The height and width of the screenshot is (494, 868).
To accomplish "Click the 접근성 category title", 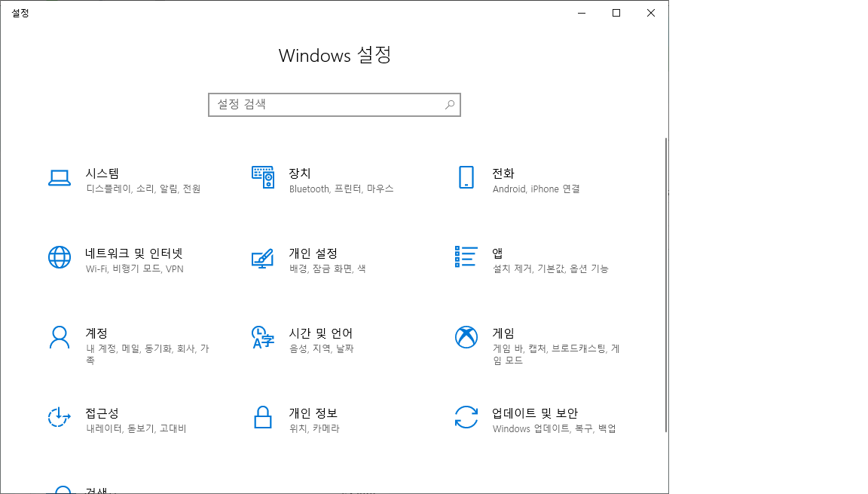I will tap(102, 413).
